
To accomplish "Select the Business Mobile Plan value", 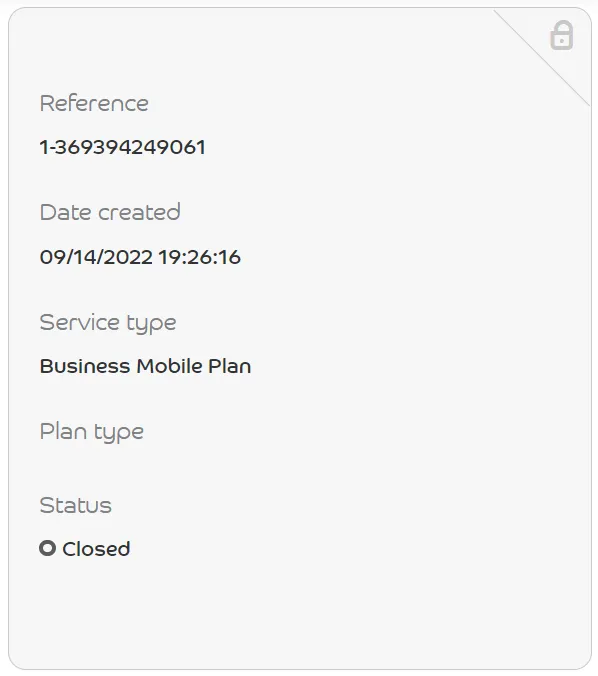I will coord(145,366).
